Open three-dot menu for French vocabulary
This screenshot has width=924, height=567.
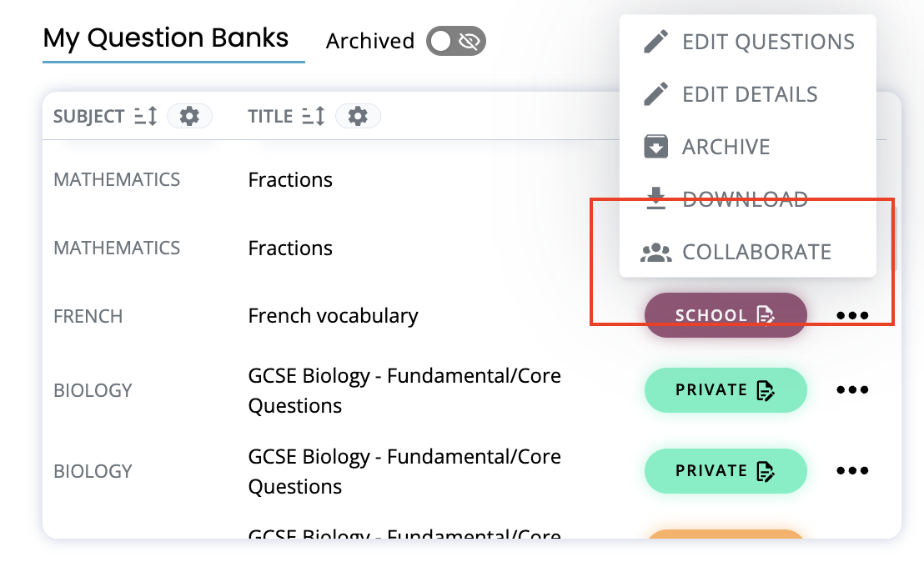pyautogui.click(x=852, y=315)
